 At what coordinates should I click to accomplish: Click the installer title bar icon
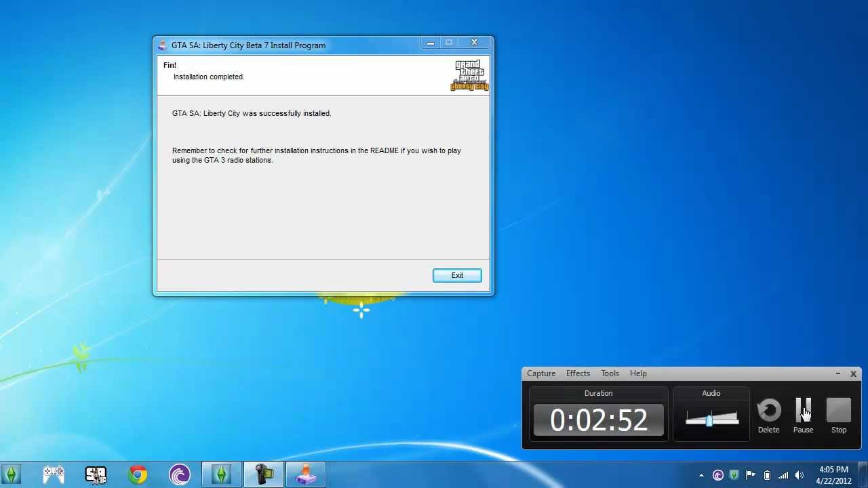click(163, 45)
